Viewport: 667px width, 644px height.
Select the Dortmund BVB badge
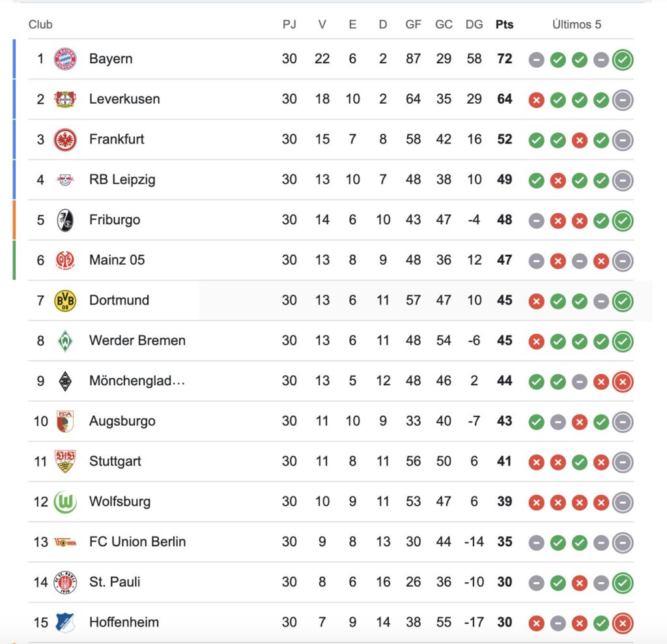pos(65,300)
